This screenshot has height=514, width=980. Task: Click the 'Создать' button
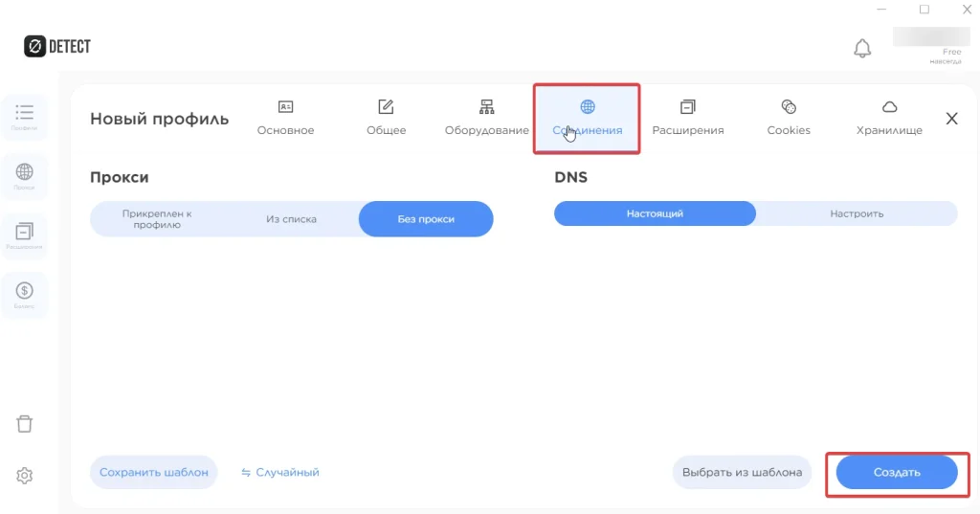(x=897, y=472)
